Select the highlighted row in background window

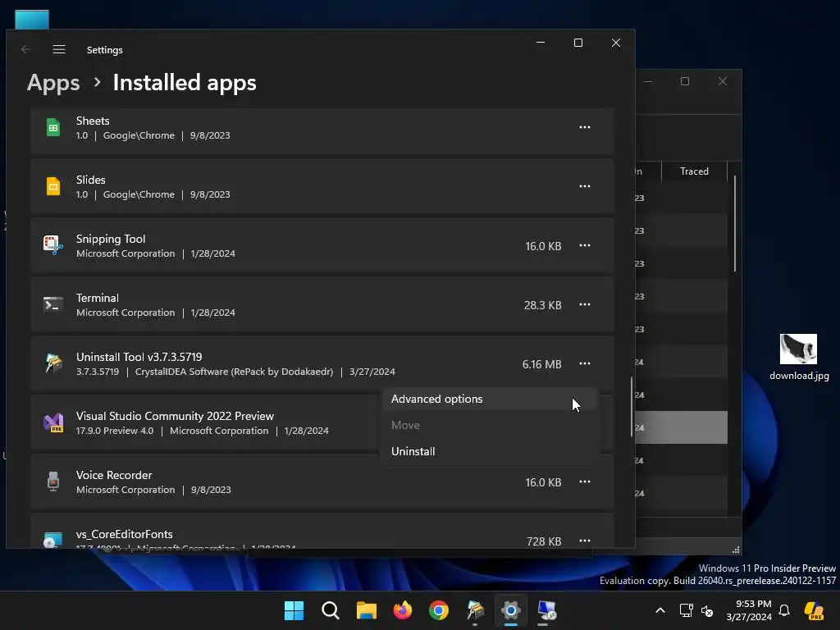point(681,427)
